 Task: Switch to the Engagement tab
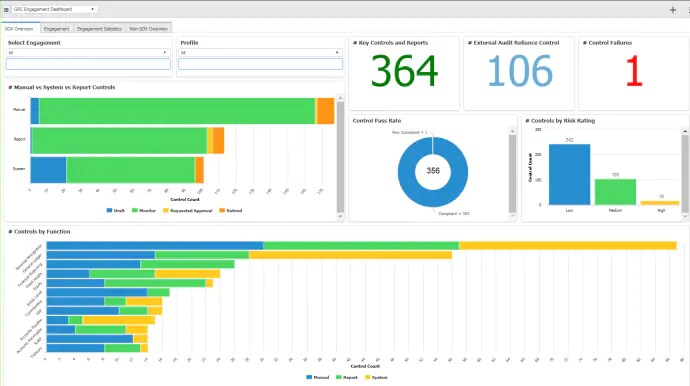pos(56,29)
